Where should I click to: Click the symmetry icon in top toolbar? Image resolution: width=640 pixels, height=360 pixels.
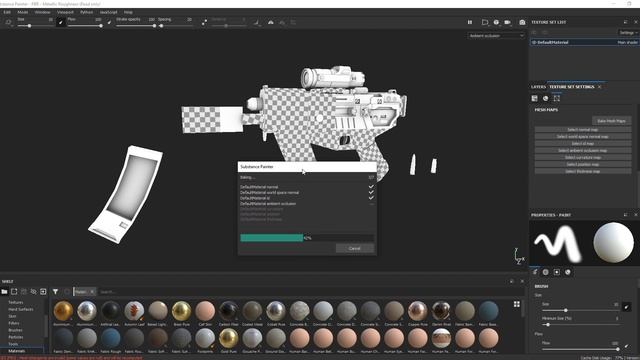pos(271,22)
